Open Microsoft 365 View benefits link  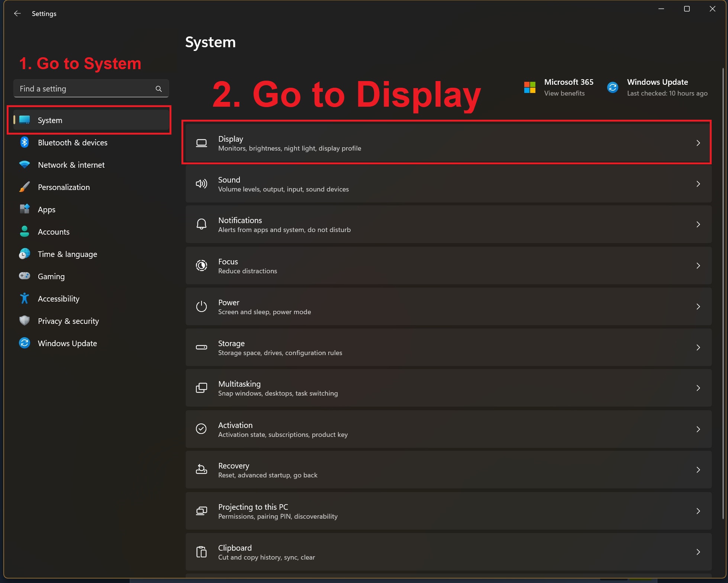tap(564, 93)
